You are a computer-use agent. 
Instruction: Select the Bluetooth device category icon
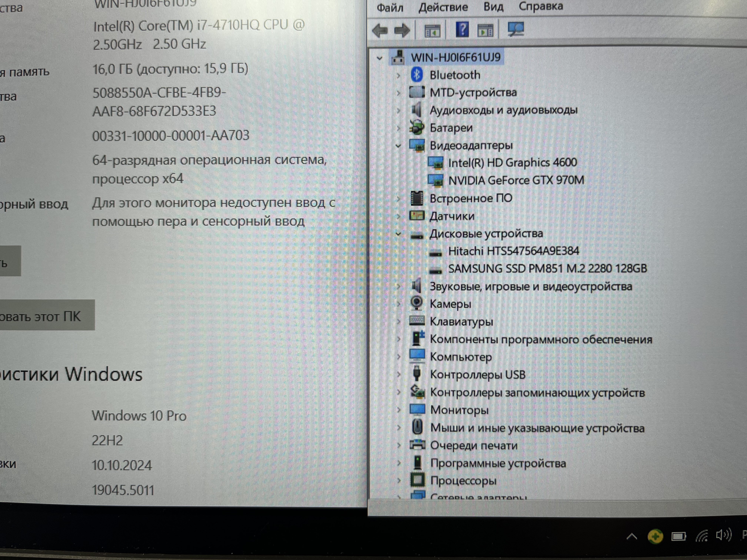click(417, 75)
